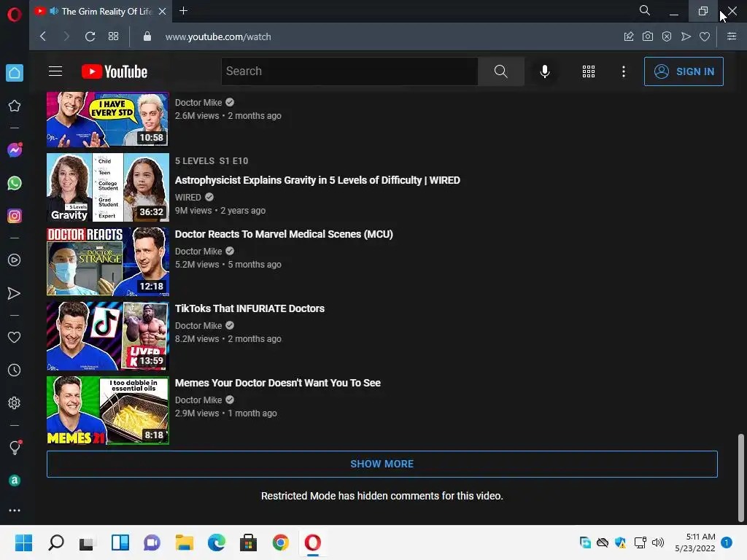
Task: Open the green 'a' sidebar extension icon
Action: tap(15, 481)
